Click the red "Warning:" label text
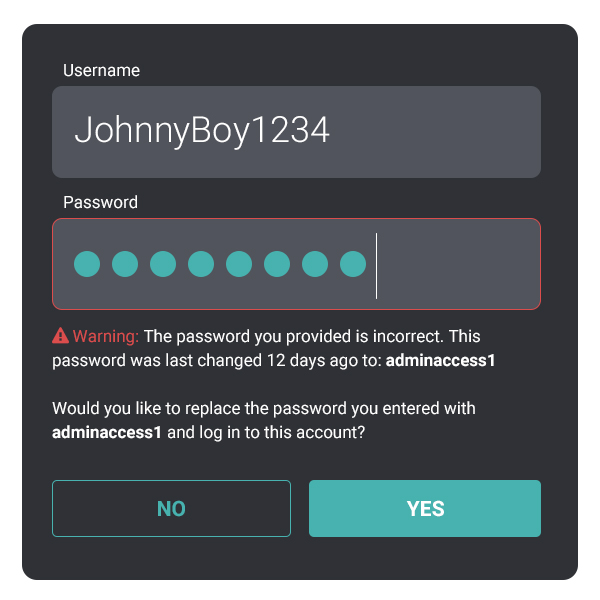Image resolution: width=600 pixels, height=600 pixels. [106, 336]
